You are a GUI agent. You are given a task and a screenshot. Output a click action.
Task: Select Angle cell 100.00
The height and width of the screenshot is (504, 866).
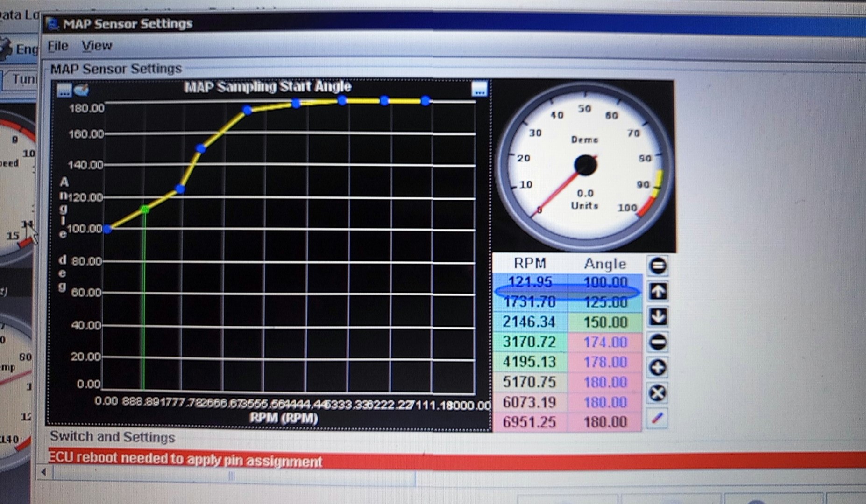pyautogui.click(x=605, y=282)
